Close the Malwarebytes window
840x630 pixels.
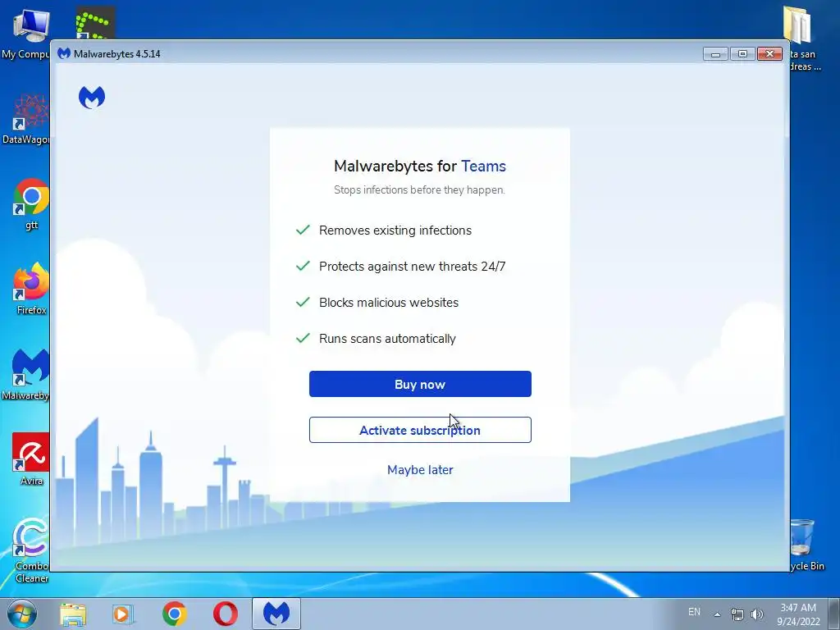769,53
